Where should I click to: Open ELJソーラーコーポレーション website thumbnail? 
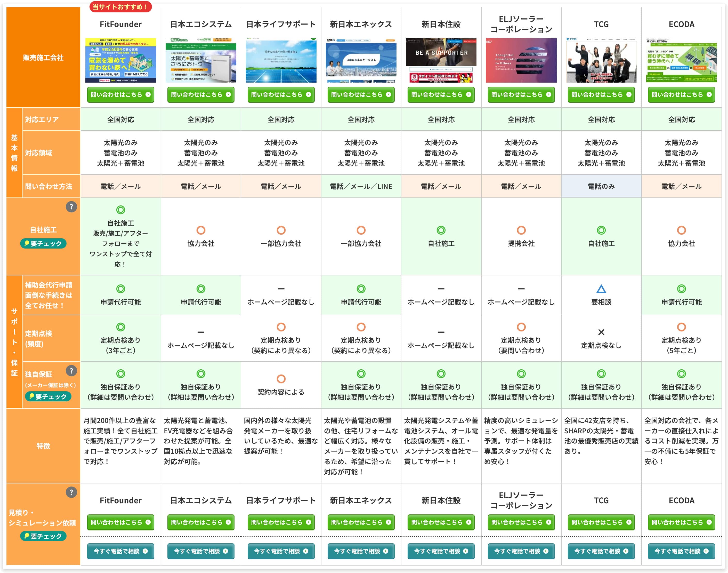(x=521, y=60)
